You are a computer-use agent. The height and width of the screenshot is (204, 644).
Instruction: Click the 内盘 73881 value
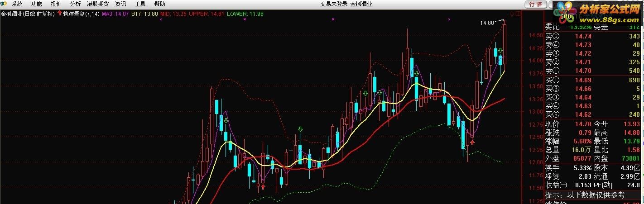(630, 159)
